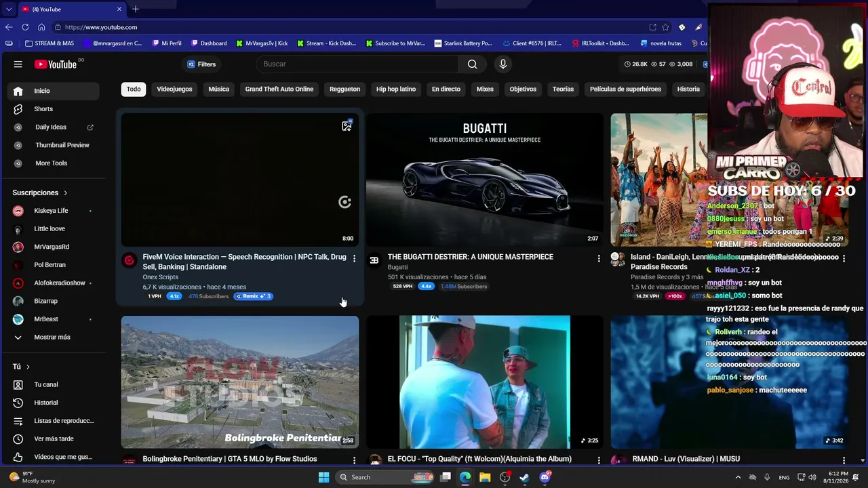The height and width of the screenshot is (488, 868).
Task: Open the STREAM & MAS bookmarks folder
Action: pos(49,43)
